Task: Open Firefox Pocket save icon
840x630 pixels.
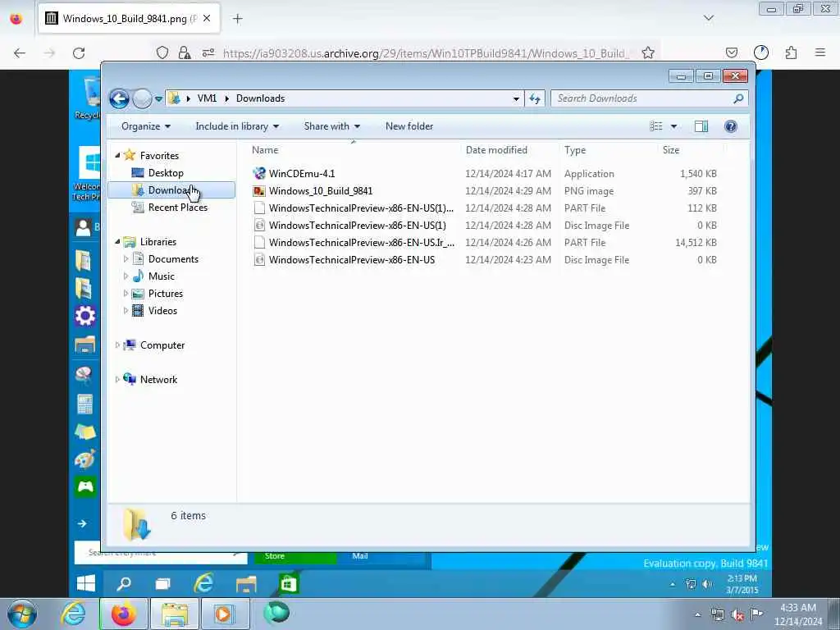Action: pyautogui.click(x=732, y=52)
